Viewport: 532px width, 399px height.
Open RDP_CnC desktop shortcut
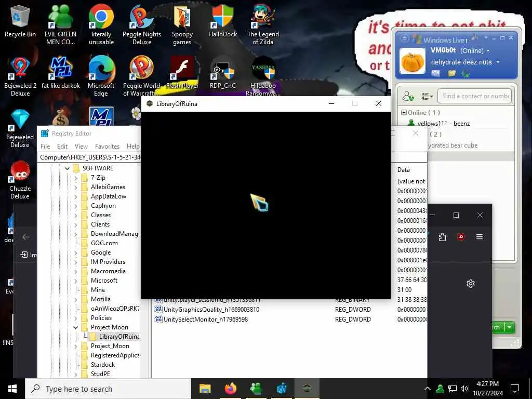(x=222, y=73)
